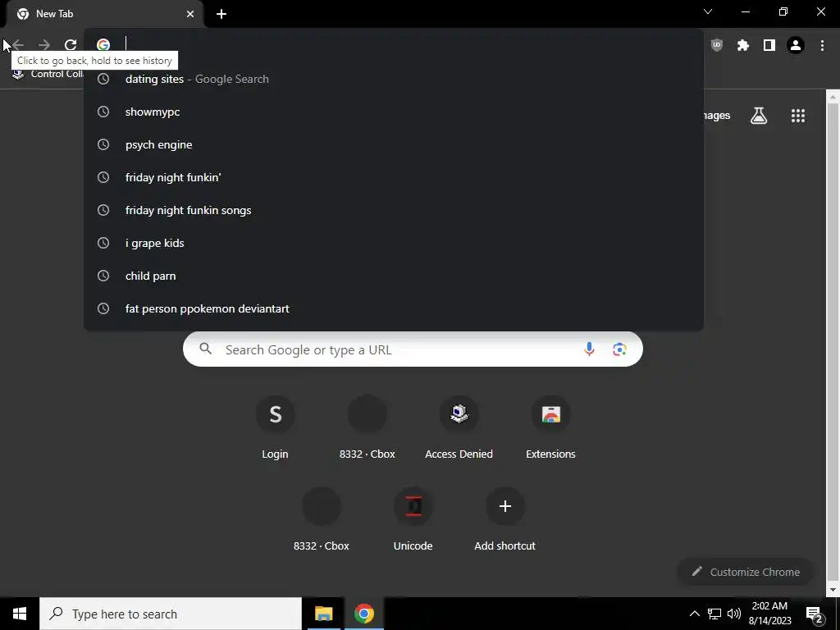This screenshot has width=840, height=630.
Task: Open the Windows Start menu
Action: (x=20, y=614)
